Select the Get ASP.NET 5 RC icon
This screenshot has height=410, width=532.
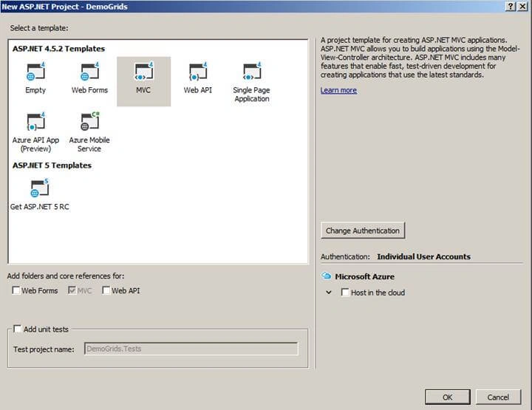click(x=39, y=188)
